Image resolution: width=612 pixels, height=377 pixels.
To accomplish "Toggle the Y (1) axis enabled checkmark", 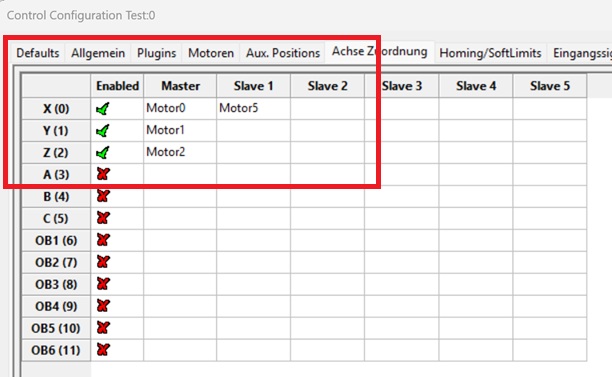I will pyautogui.click(x=103, y=131).
